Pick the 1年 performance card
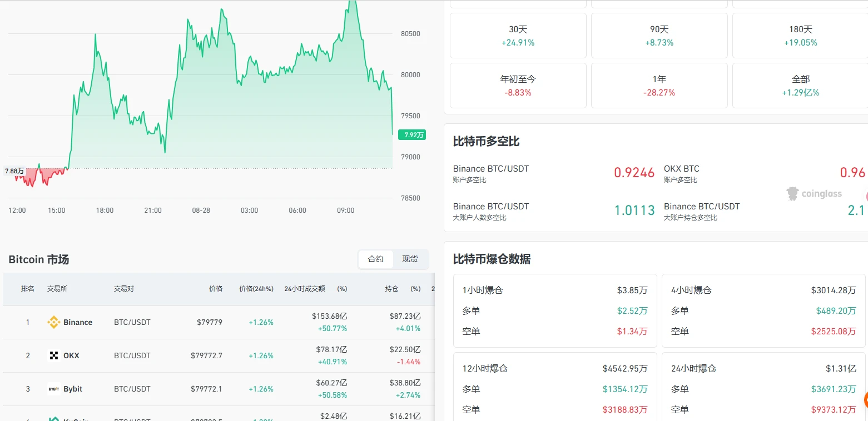The width and height of the screenshot is (868, 421). (x=659, y=86)
